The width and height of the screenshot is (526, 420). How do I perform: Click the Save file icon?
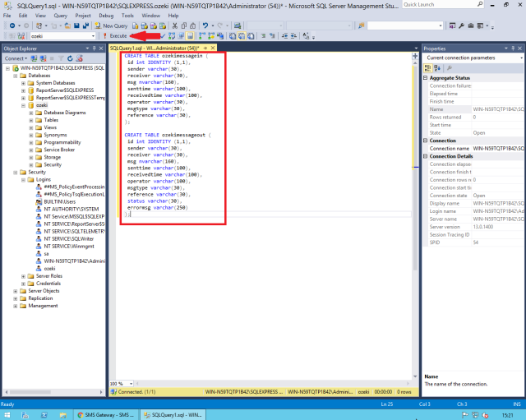pos(76,25)
